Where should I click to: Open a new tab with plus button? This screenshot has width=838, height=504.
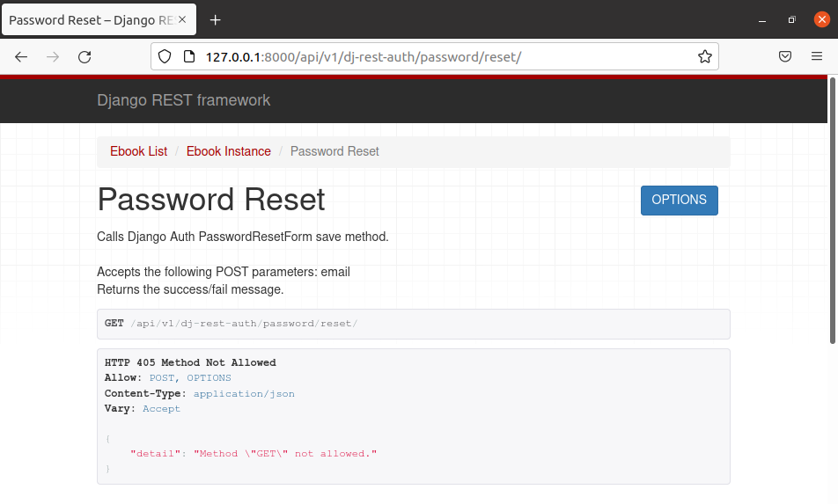click(x=216, y=20)
